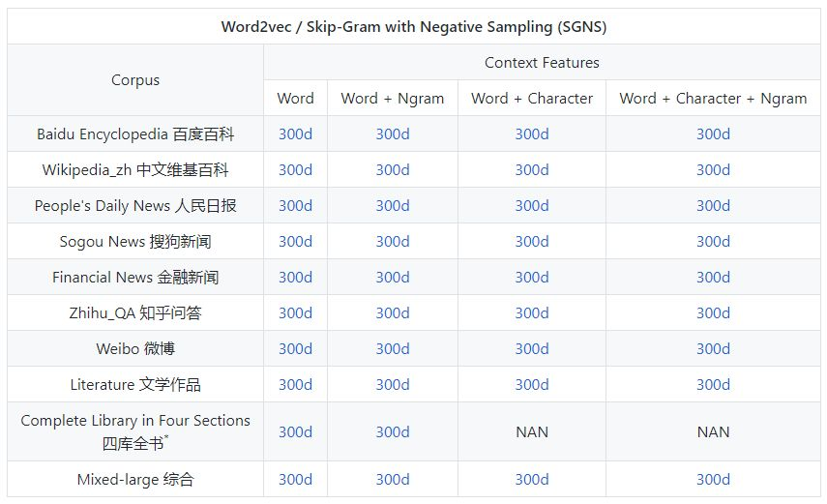Open People's Daily Word + Character + Ngram 300d
Screen dimensions: 827x504
tap(713, 206)
